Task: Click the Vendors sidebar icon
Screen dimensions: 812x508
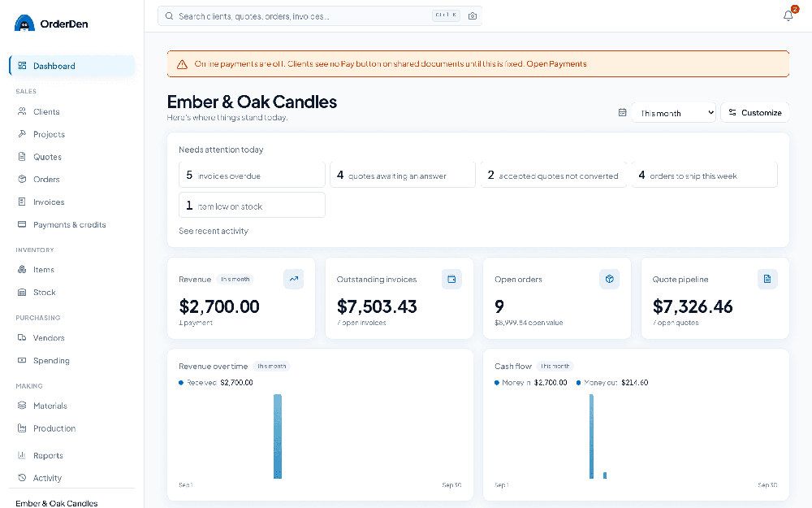Action: pyautogui.click(x=22, y=337)
